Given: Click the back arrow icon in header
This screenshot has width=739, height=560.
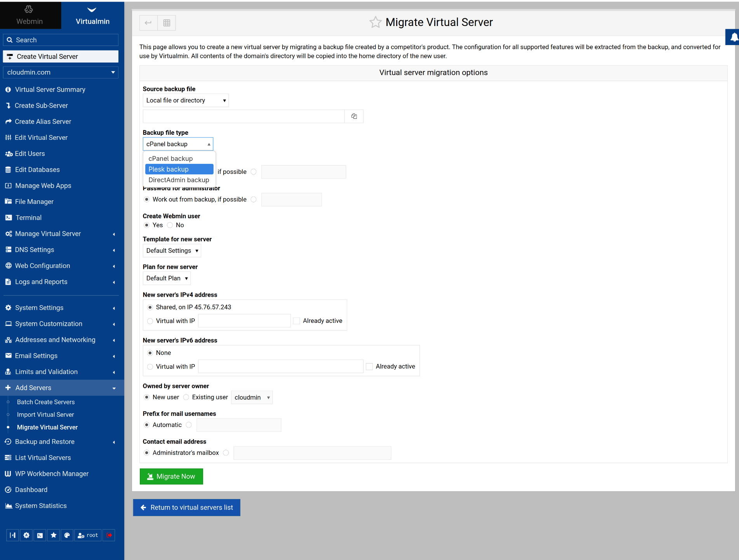Looking at the screenshot, I should [148, 23].
